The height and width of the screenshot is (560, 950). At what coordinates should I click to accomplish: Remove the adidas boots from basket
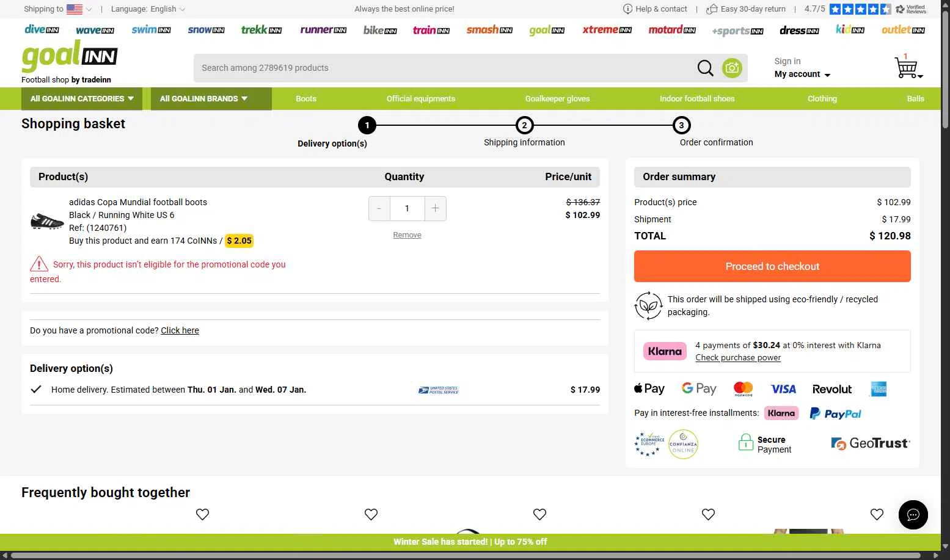(407, 235)
